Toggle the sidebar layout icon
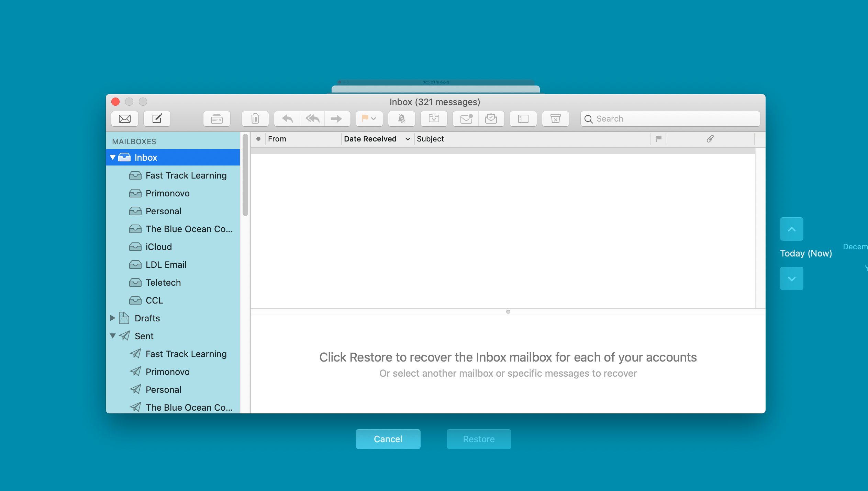Screen dimensions: 868x491 tap(523, 119)
